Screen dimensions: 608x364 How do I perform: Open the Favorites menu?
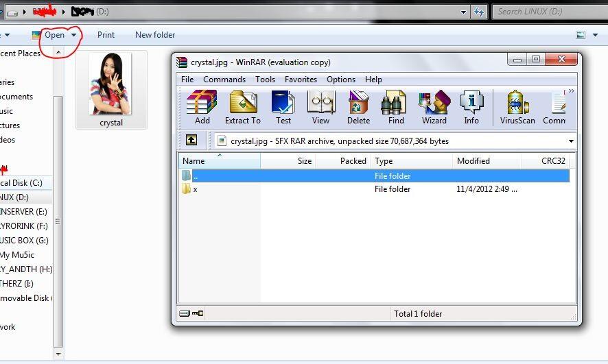pyautogui.click(x=301, y=80)
